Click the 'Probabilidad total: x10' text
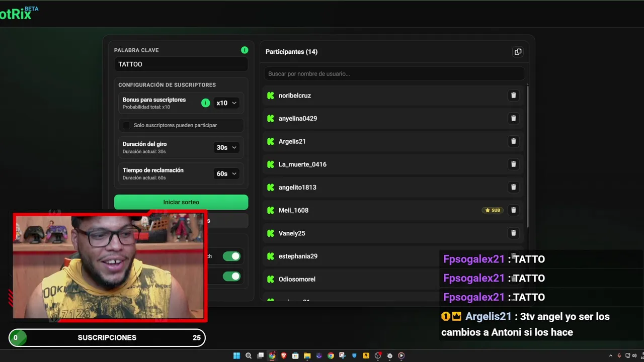 (x=146, y=107)
